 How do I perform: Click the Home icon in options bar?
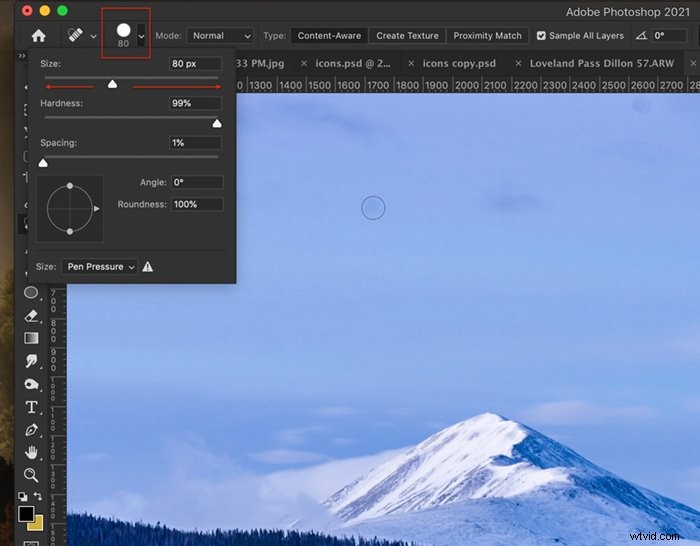click(38, 36)
